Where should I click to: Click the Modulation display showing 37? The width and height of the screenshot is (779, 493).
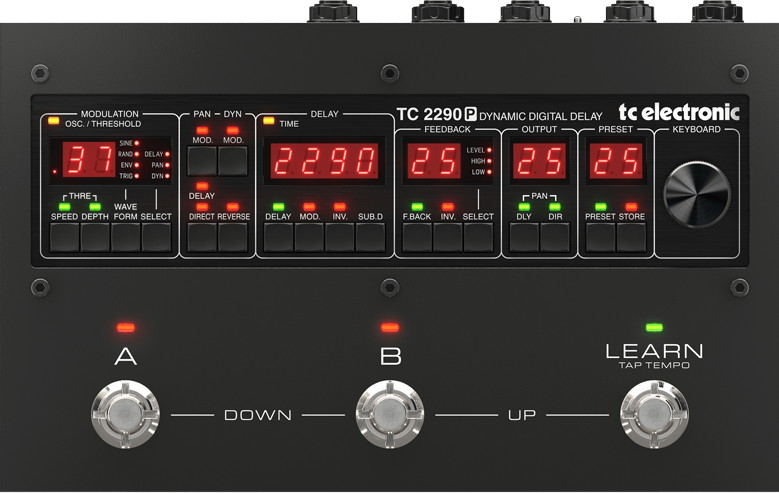coord(89,160)
